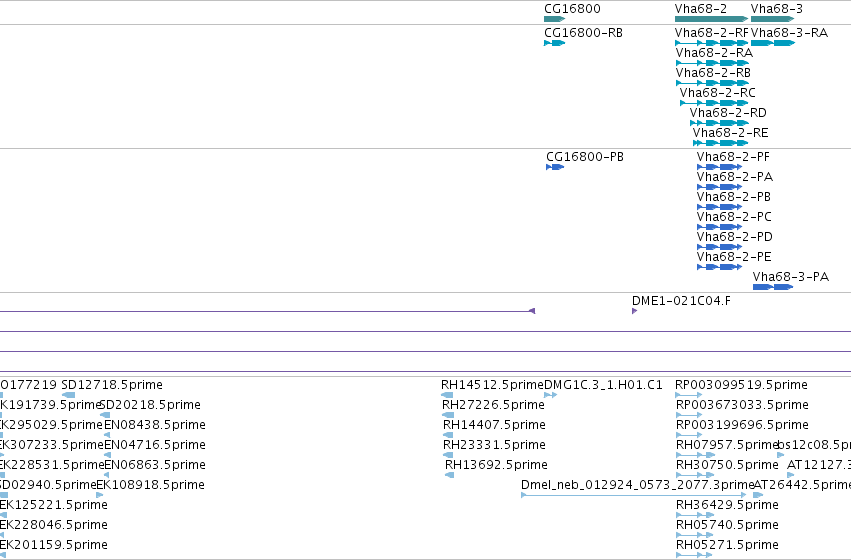Open EST RP003099519.5prime

click(x=741, y=385)
